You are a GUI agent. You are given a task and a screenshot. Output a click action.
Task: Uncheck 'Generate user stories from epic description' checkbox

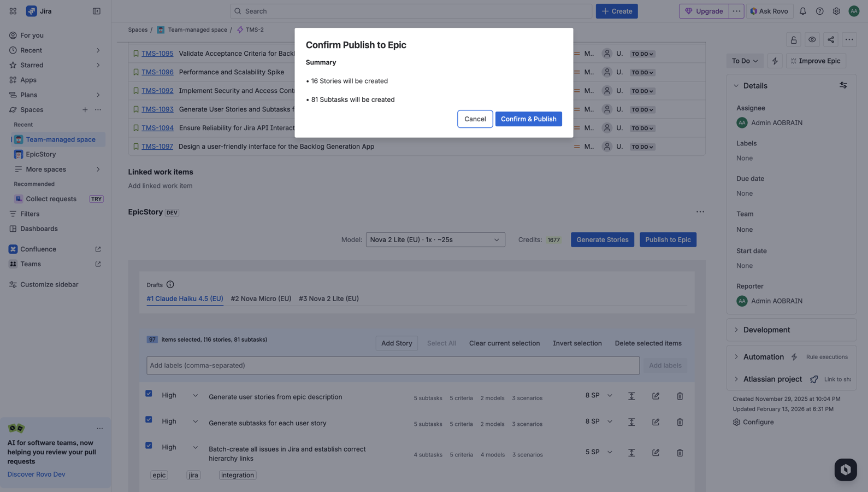click(149, 394)
